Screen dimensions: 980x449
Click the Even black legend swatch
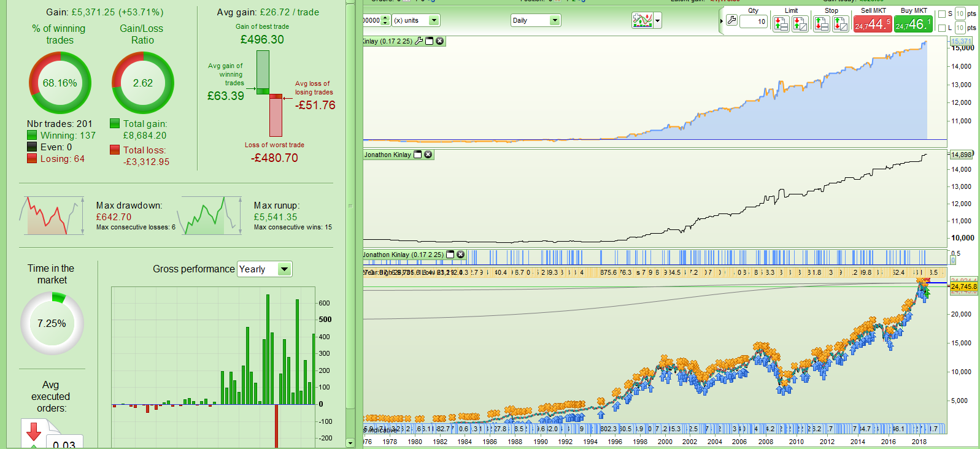32,147
